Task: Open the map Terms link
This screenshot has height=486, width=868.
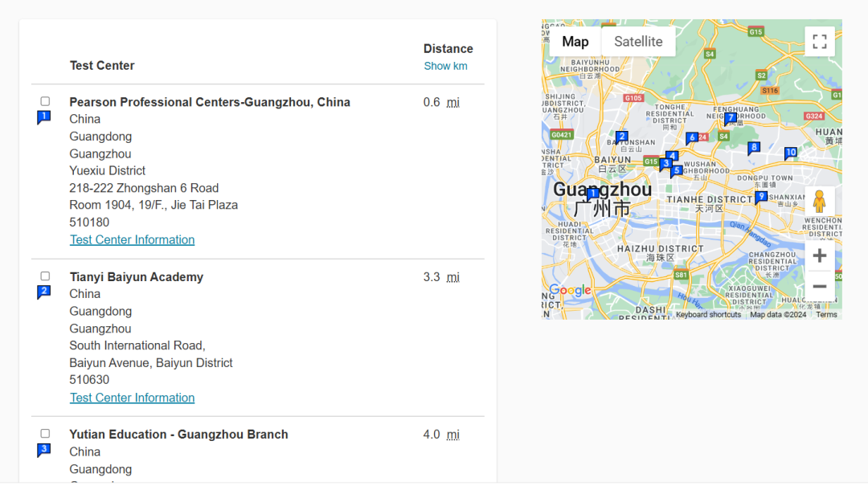Action: coord(826,314)
